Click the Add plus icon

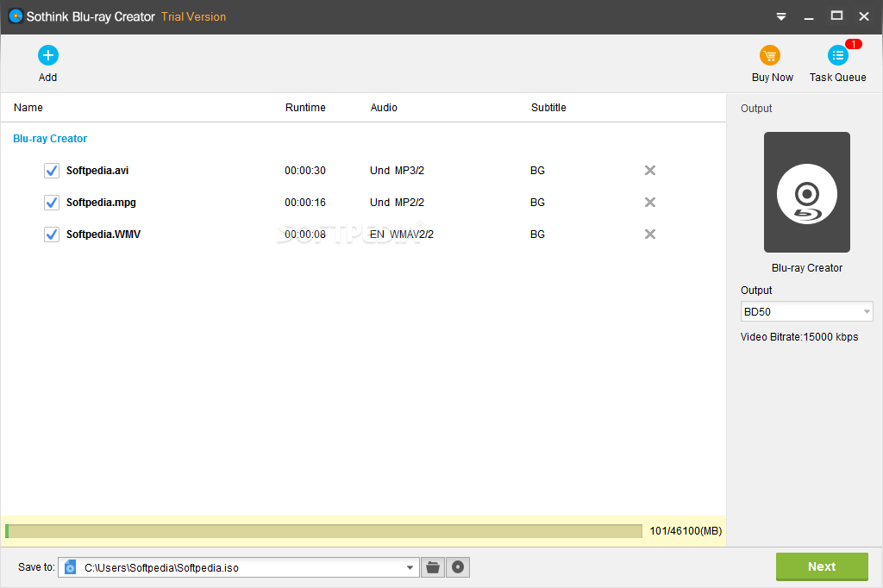48,55
